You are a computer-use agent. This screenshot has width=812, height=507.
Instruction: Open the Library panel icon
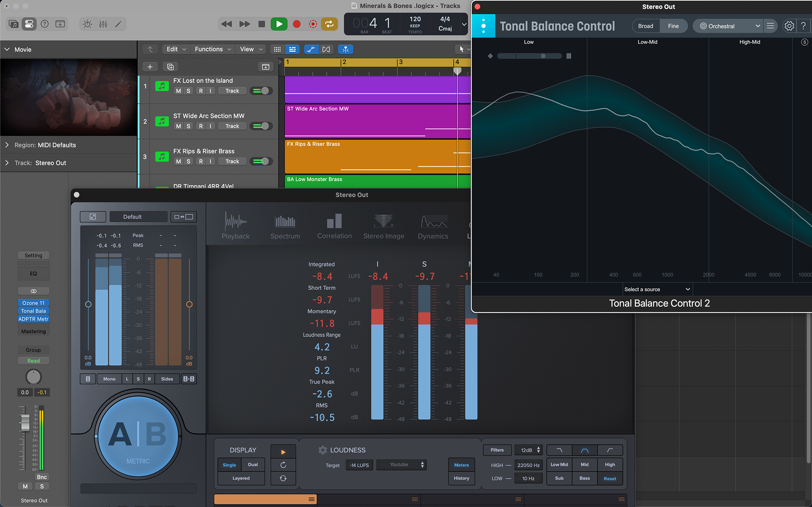click(x=14, y=24)
